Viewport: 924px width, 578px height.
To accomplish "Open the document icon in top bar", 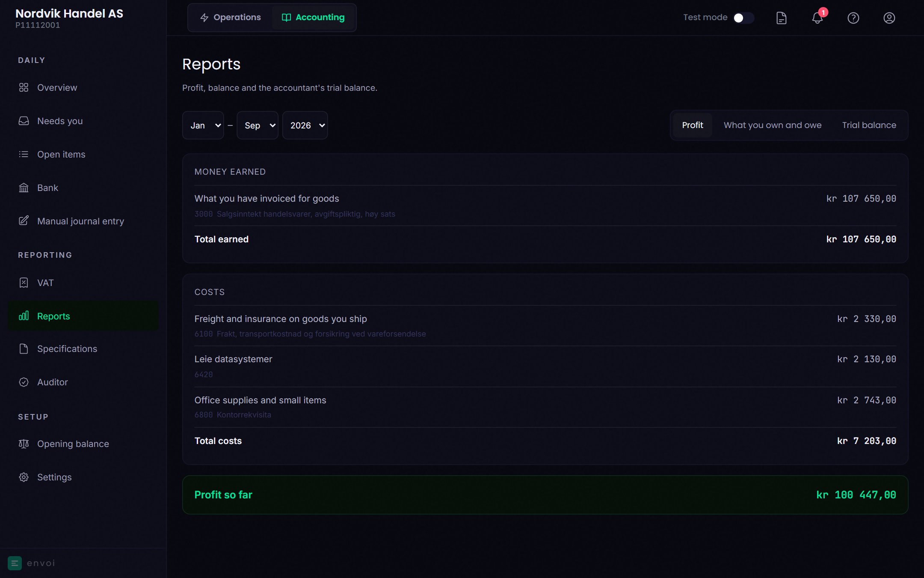I will click(x=781, y=18).
